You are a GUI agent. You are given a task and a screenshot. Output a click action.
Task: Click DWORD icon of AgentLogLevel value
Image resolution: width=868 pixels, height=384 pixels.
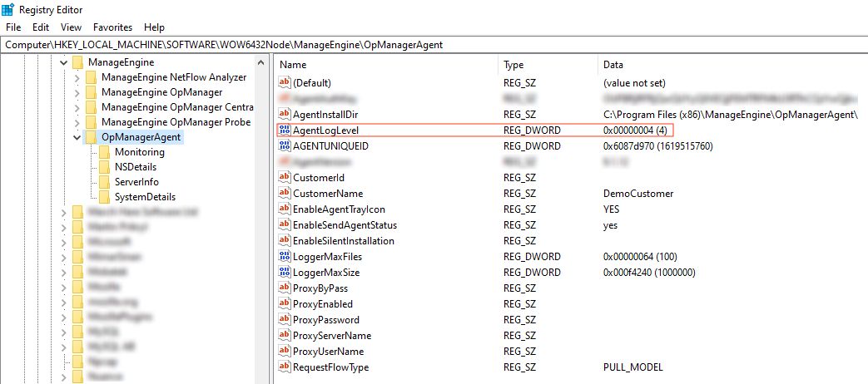[x=285, y=130]
